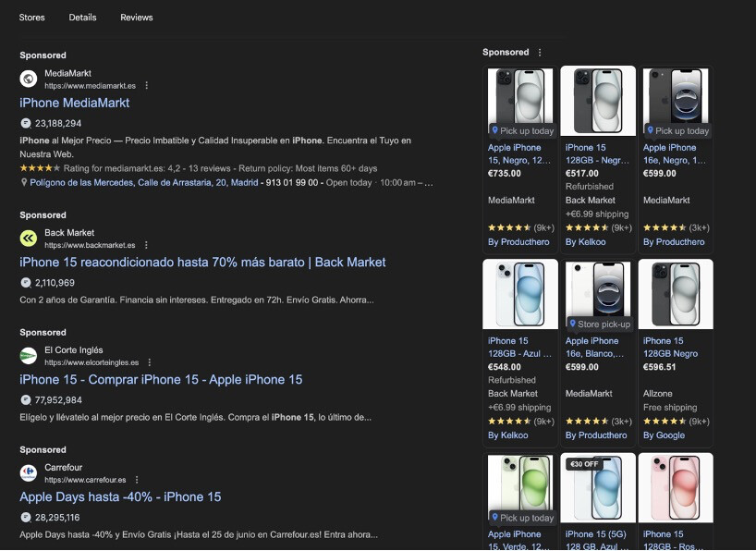Open Carrefour ad options three-dot menu
Viewport: 756px width, 551px height.
[137, 480]
